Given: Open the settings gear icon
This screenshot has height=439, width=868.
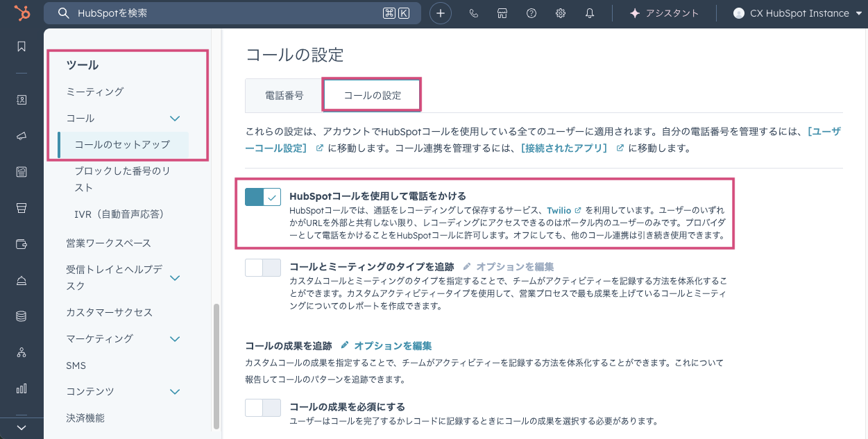Looking at the screenshot, I should (x=561, y=13).
